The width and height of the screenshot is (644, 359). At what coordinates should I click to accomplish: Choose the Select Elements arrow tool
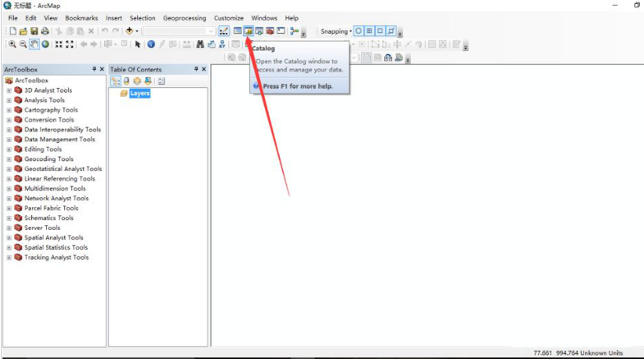[x=138, y=44]
